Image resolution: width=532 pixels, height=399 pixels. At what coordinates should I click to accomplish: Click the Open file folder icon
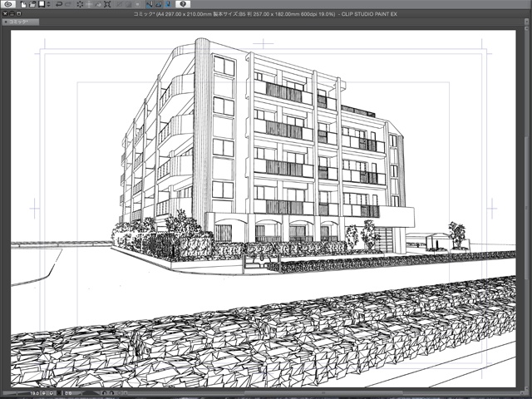click(32, 4)
